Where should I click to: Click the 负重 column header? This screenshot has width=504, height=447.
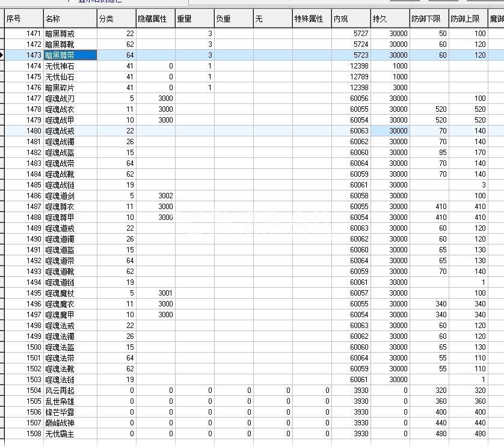(234, 19)
